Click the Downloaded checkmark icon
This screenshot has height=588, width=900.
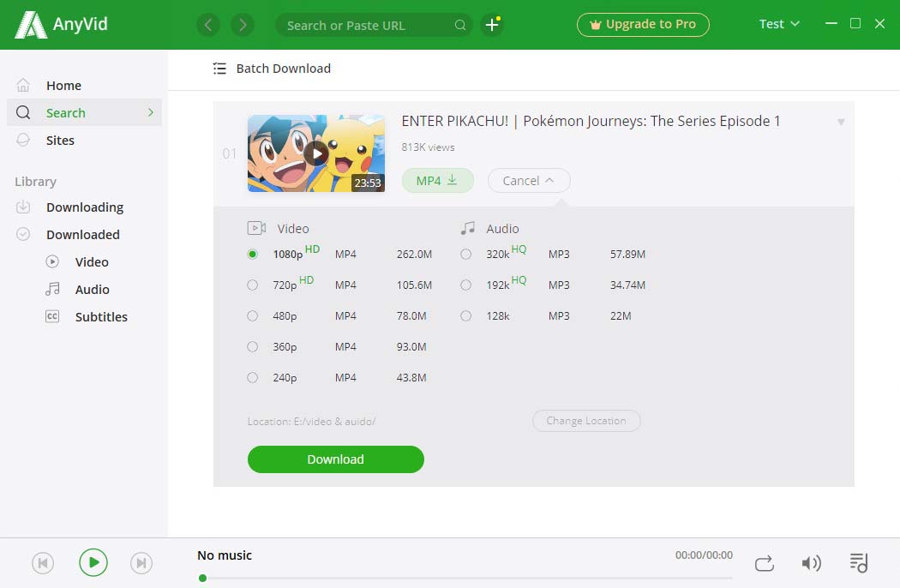(x=23, y=234)
